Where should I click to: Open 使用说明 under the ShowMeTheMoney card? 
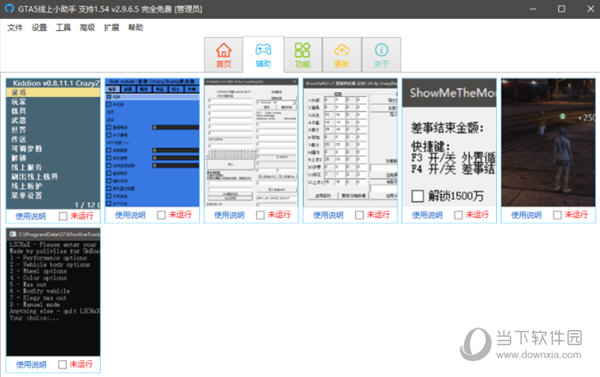tap(427, 215)
